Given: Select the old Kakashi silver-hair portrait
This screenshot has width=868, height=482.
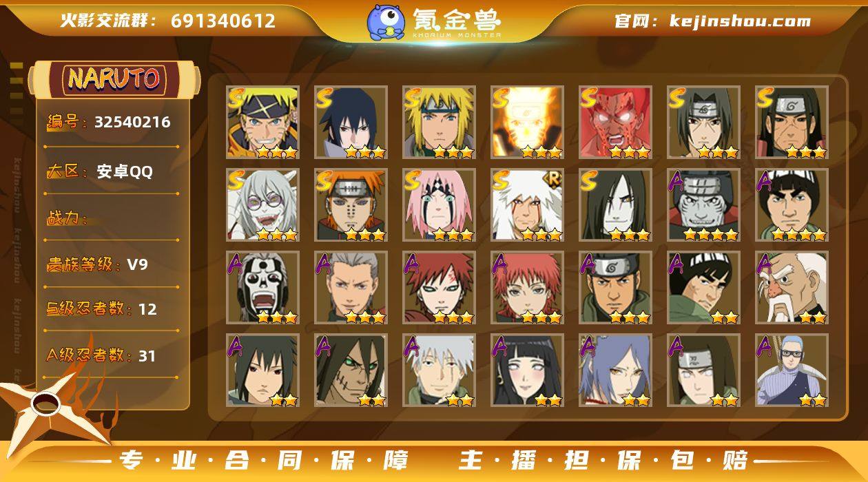Looking at the screenshot, I should (439, 370).
